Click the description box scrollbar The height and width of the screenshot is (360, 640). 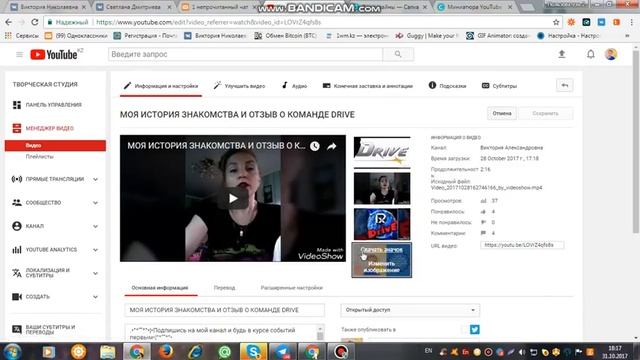tap(320, 333)
